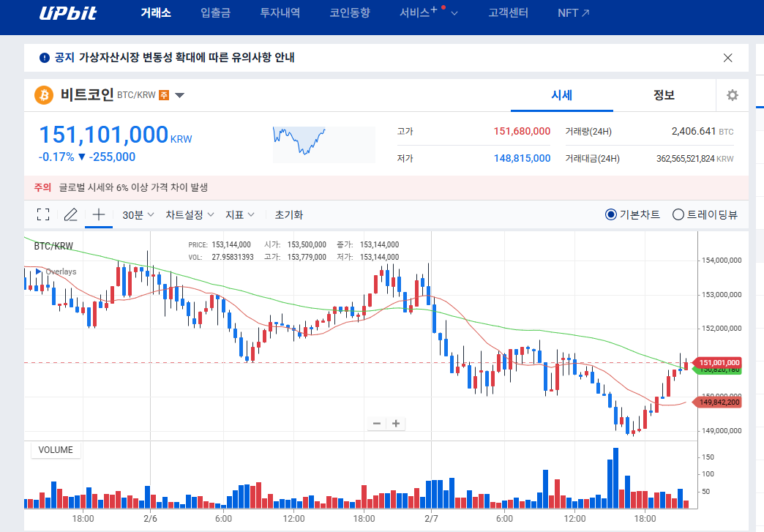Select the pencil drawing tool
Screen dimensions: 764x532
point(70,214)
